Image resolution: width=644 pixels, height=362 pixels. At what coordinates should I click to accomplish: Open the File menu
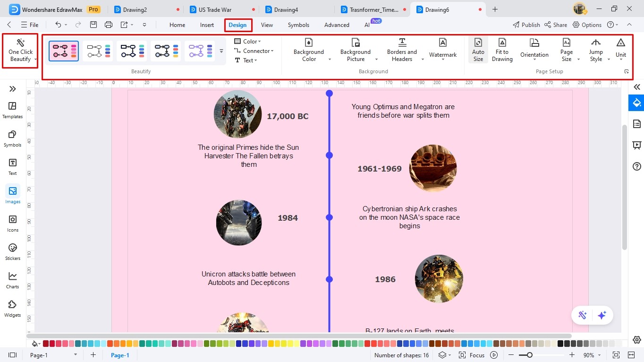click(30, 25)
